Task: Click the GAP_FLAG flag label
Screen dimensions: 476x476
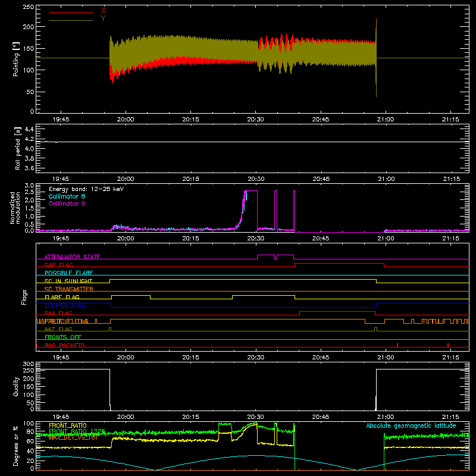Action: 58,265
